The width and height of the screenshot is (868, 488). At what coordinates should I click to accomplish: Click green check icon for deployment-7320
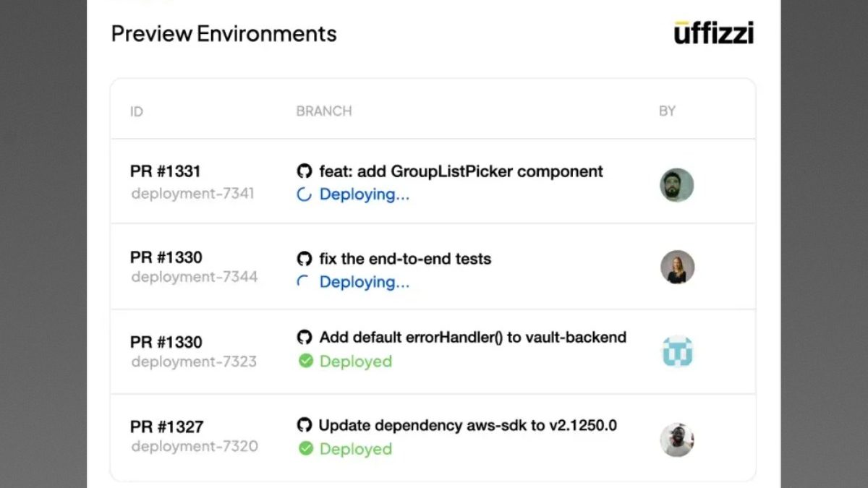(x=306, y=448)
